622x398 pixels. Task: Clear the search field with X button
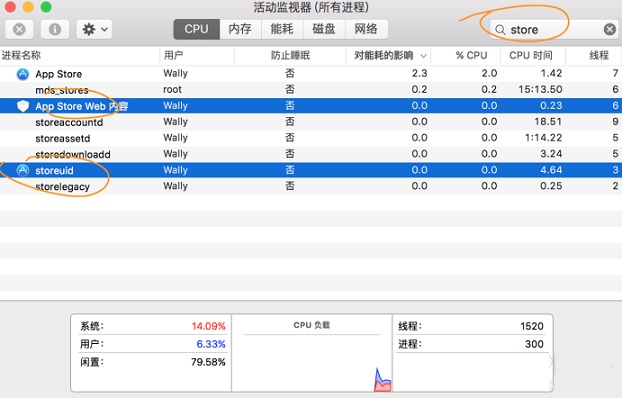coord(610,29)
